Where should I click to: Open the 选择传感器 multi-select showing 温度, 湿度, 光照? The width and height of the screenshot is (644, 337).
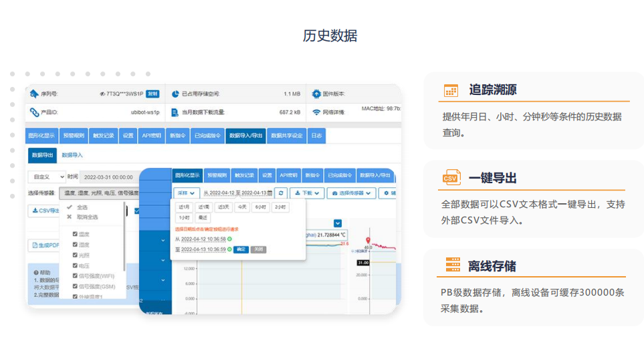(100, 193)
